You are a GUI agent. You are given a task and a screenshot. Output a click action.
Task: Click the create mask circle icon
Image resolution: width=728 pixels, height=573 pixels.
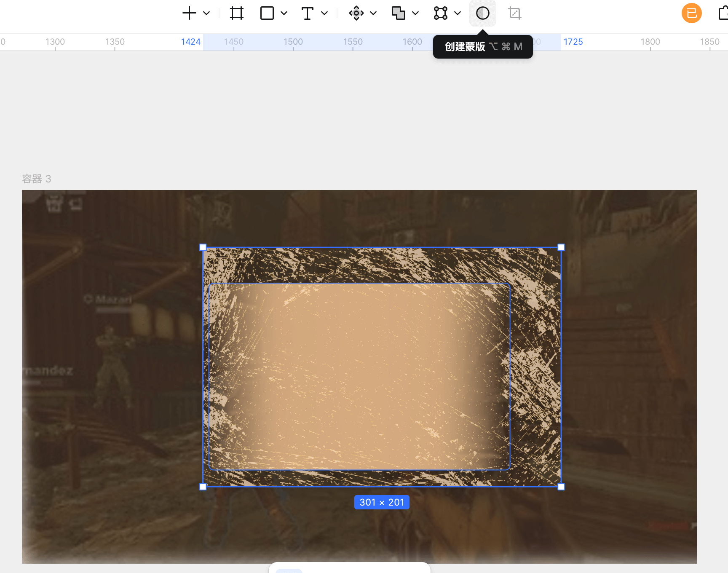coord(483,13)
